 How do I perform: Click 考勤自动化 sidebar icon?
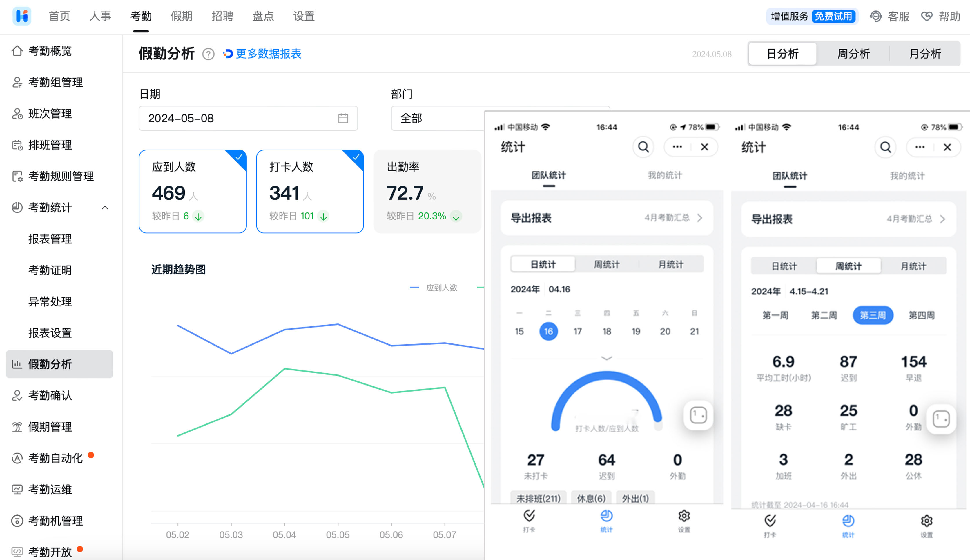[x=17, y=458]
